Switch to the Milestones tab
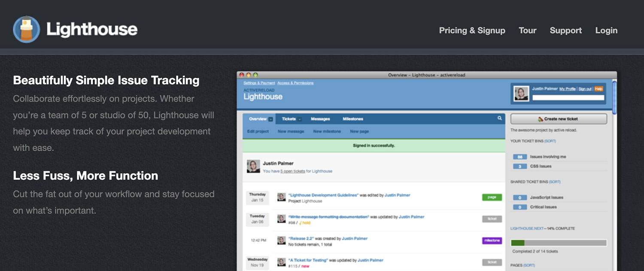The width and height of the screenshot is (644, 271). (353, 119)
